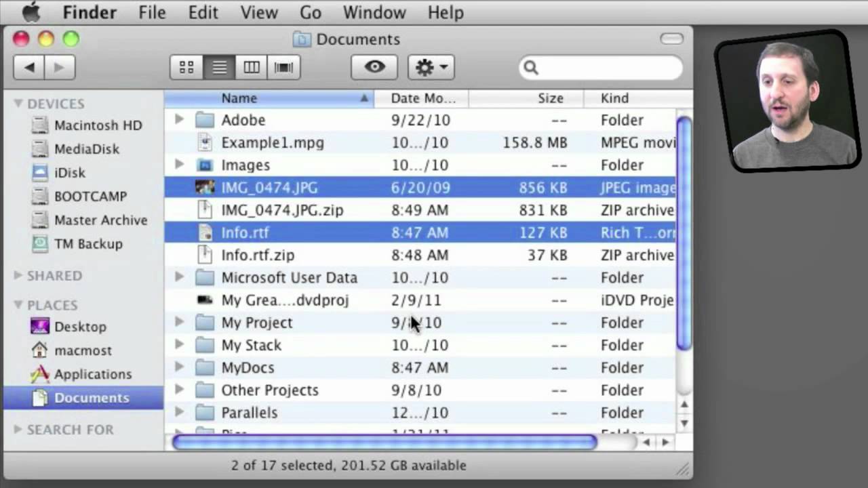868x488 pixels.
Task: Open the Finder menu
Action: click(89, 12)
